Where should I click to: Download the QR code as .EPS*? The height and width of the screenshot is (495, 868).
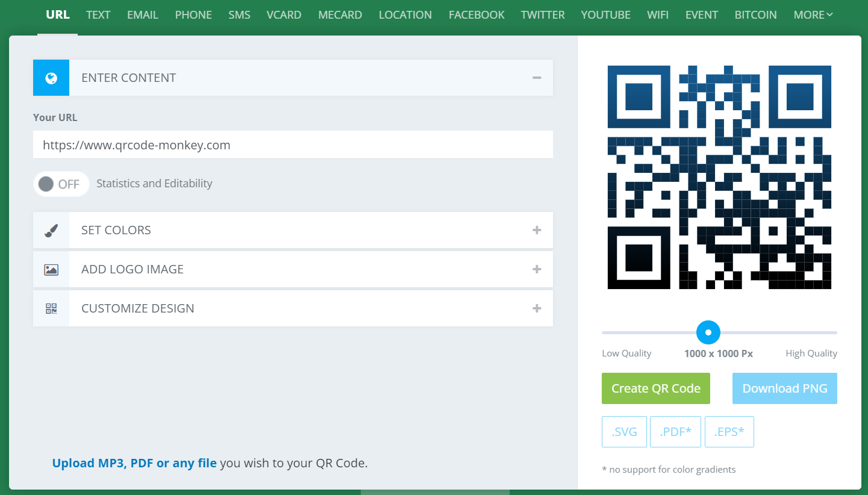(729, 432)
